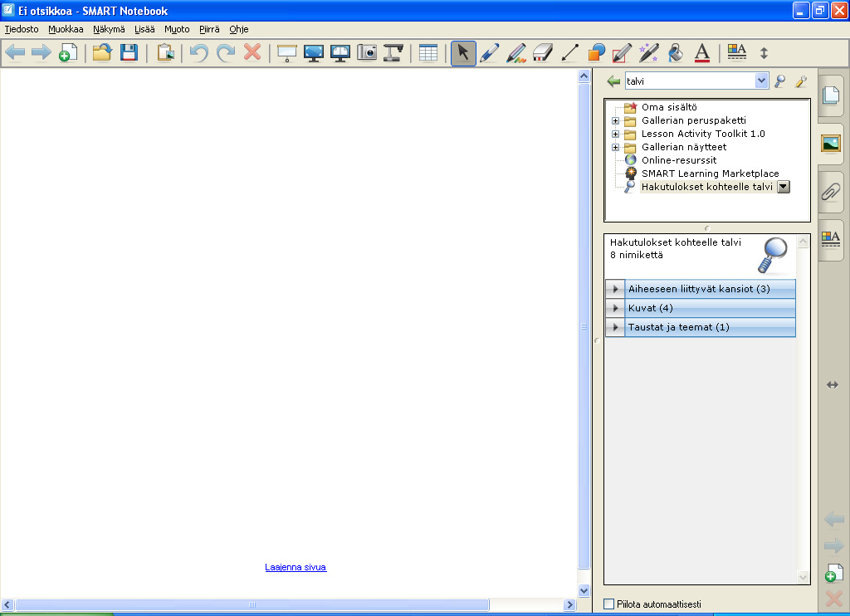Delete selection with the red X icon
Viewport: 850px width, 616px height.
pos(252,52)
